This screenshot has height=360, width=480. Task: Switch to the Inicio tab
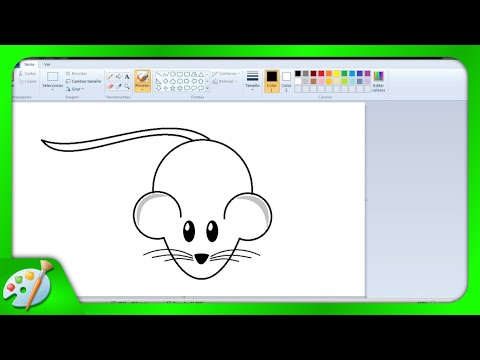pyautogui.click(x=29, y=64)
